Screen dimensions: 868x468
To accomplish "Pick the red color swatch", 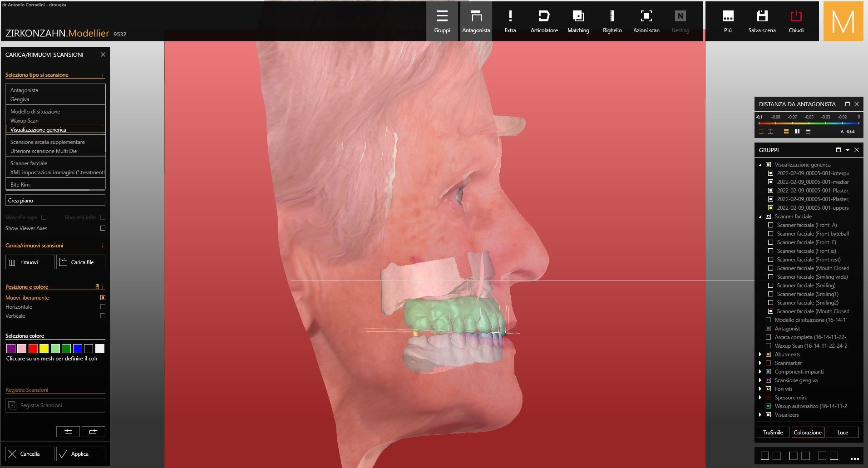I will click(33, 349).
